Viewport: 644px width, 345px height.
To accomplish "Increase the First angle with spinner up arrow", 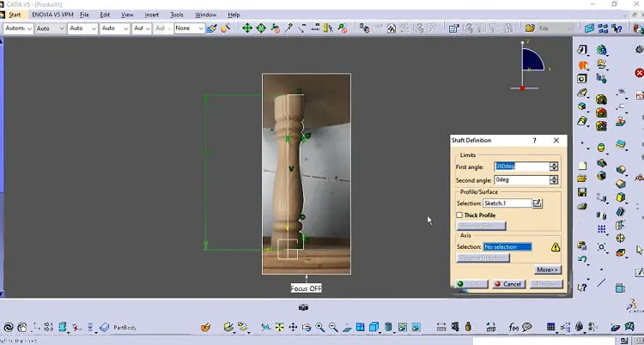I will coord(554,165).
